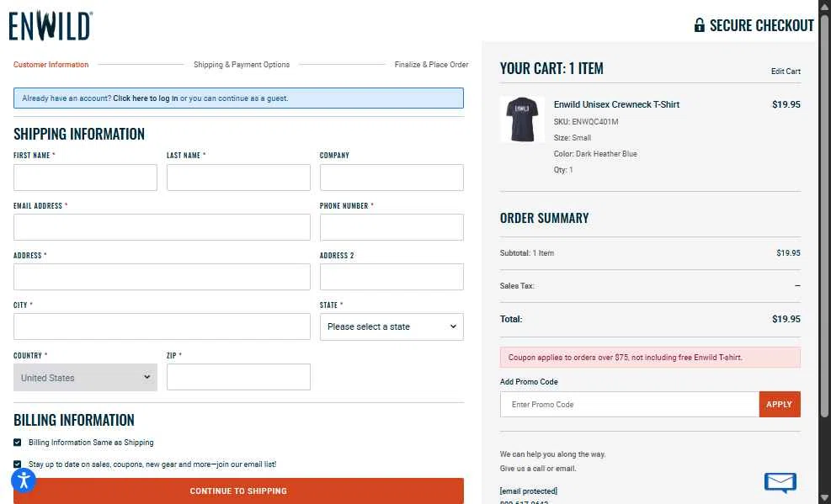
Task: Click the Size: Small text
Action: point(573,138)
